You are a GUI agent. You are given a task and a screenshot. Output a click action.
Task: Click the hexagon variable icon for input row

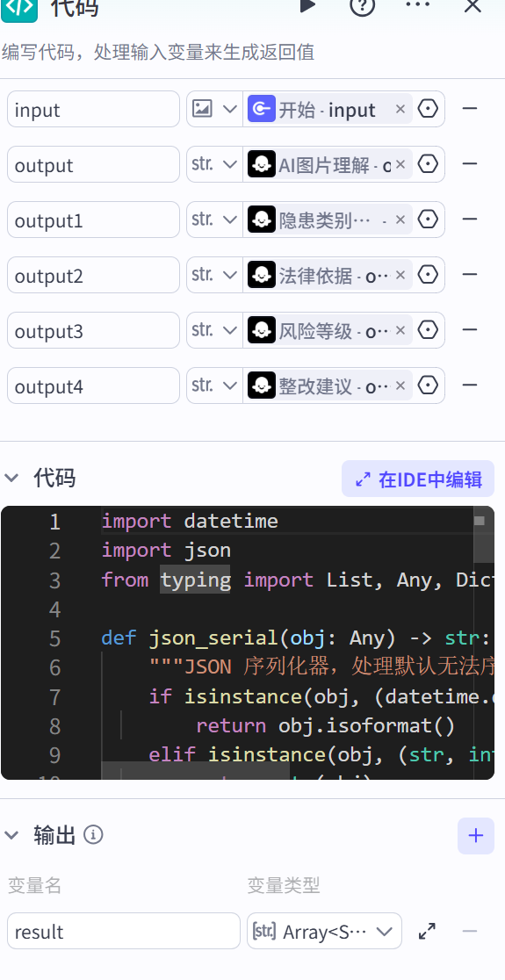pos(428,109)
